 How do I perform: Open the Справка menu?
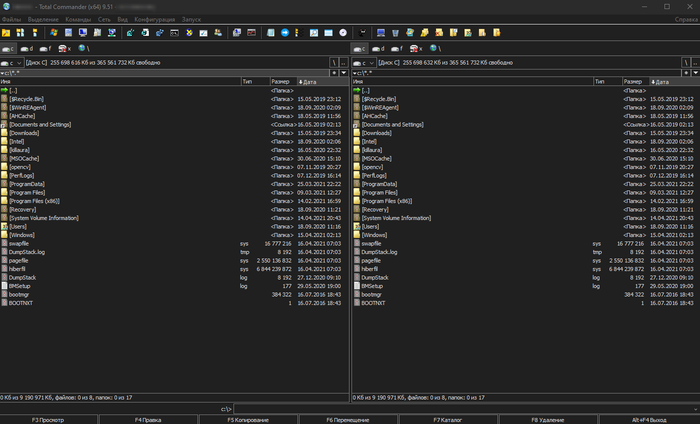[686, 20]
